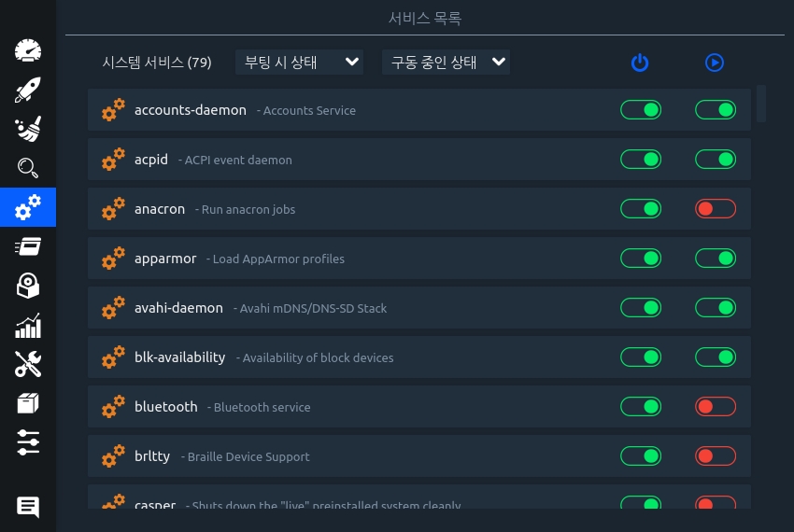The width and height of the screenshot is (794, 532).
Task: Click the services list vertical scrollbar
Action: click(x=761, y=103)
